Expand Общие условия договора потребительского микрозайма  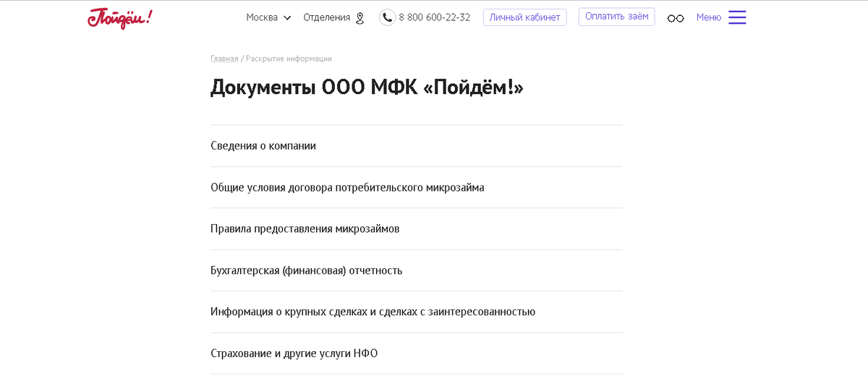click(x=417, y=188)
